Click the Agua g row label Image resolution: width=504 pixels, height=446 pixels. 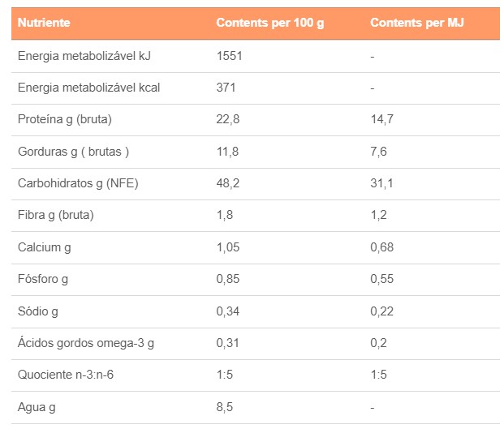(x=37, y=407)
